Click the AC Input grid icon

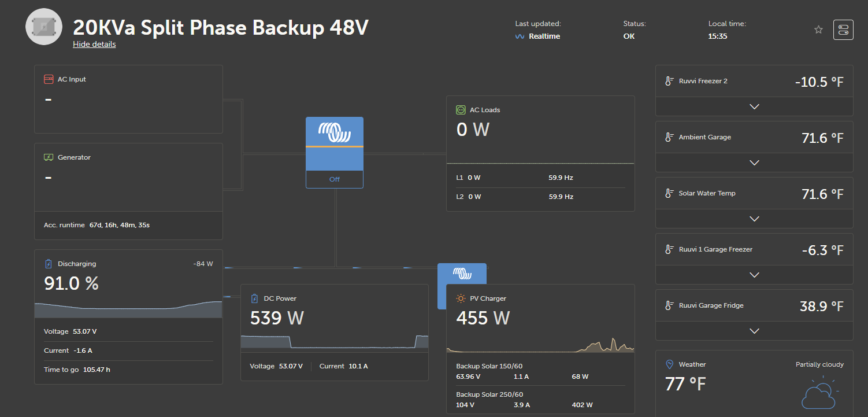click(x=49, y=79)
